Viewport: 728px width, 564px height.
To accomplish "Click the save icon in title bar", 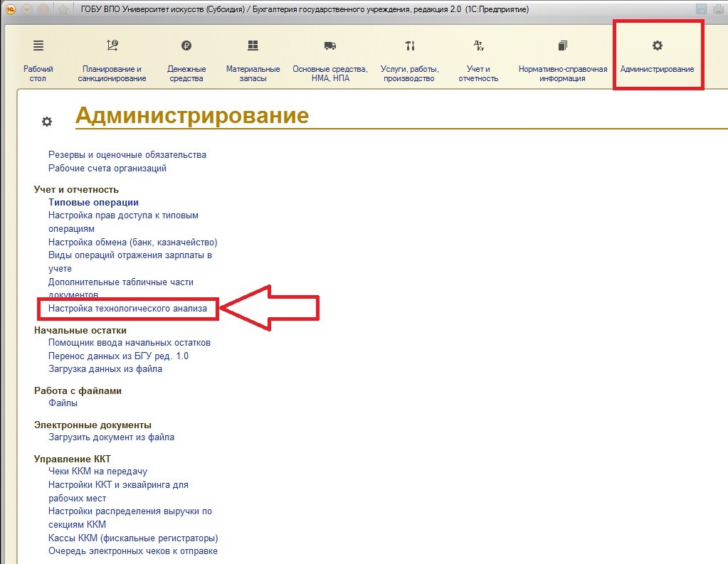I will pos(701,9).
